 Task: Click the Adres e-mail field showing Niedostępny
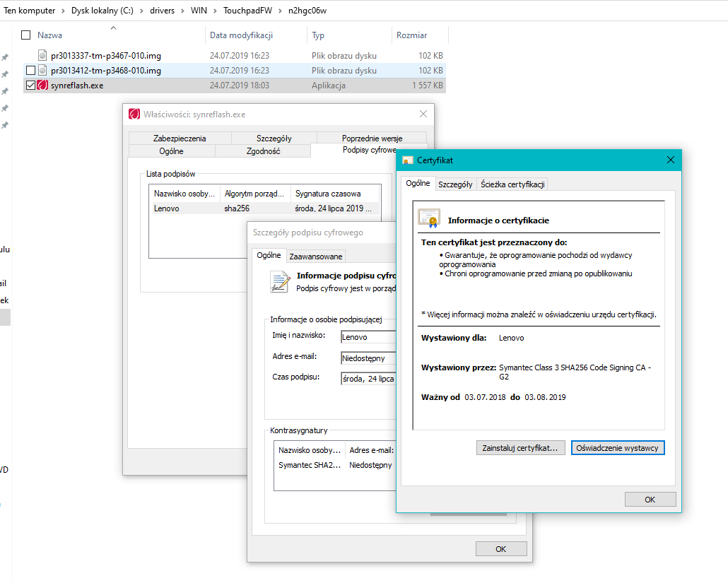(369, 358)
